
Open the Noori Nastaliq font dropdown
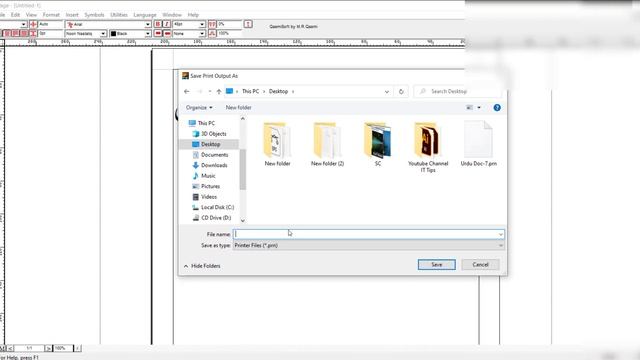[x=103, y=33]
